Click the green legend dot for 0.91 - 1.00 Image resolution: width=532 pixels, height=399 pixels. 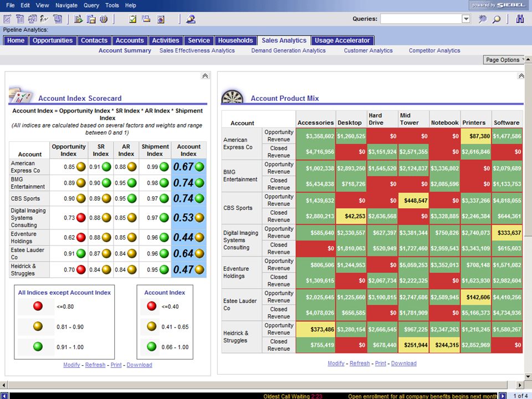coord(38,347)
